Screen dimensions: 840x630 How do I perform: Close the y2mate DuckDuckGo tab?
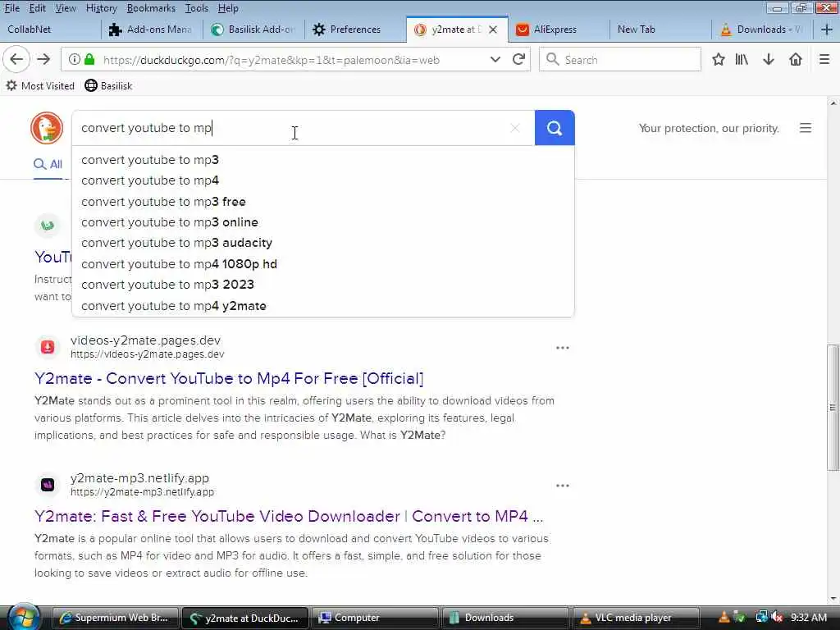point(493,30)
